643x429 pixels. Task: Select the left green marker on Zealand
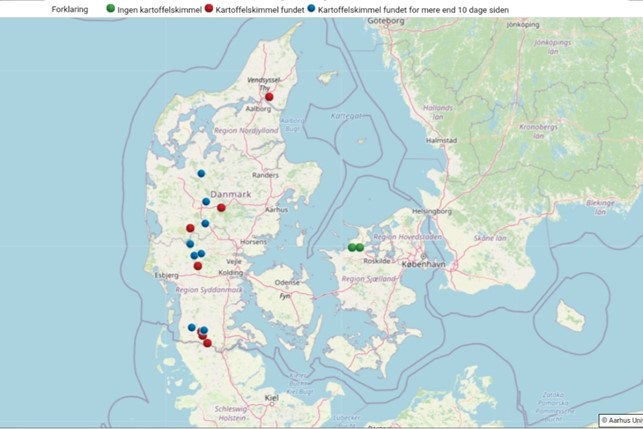(352, 247)
